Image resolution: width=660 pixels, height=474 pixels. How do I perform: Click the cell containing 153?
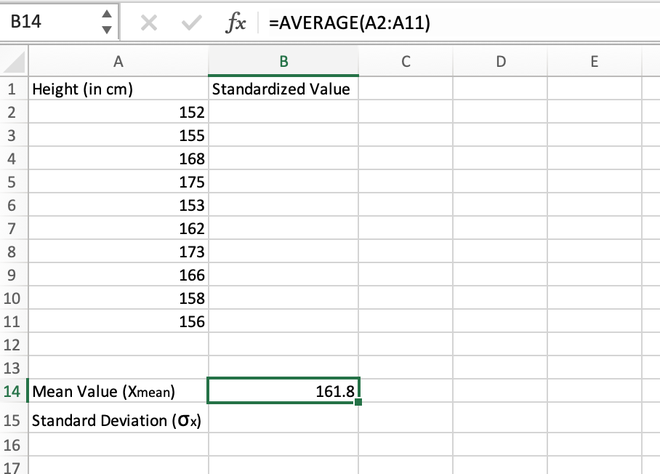[x=118, y=205]
